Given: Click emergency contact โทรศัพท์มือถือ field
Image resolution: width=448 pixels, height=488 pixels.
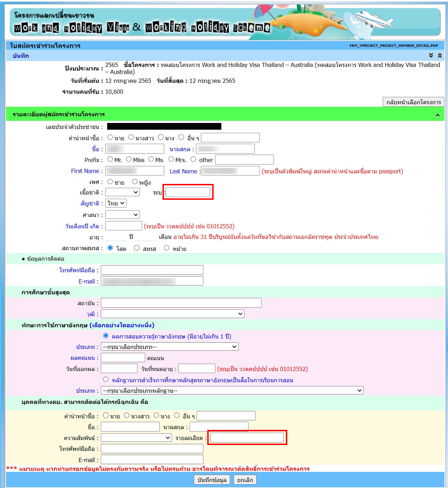Looking at the screenshot, I should click(x=152, y=449).
